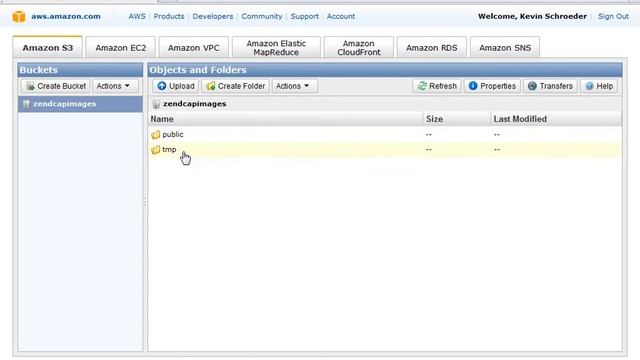Click the Upload button
640x360 pixels.
coord(176,86)
